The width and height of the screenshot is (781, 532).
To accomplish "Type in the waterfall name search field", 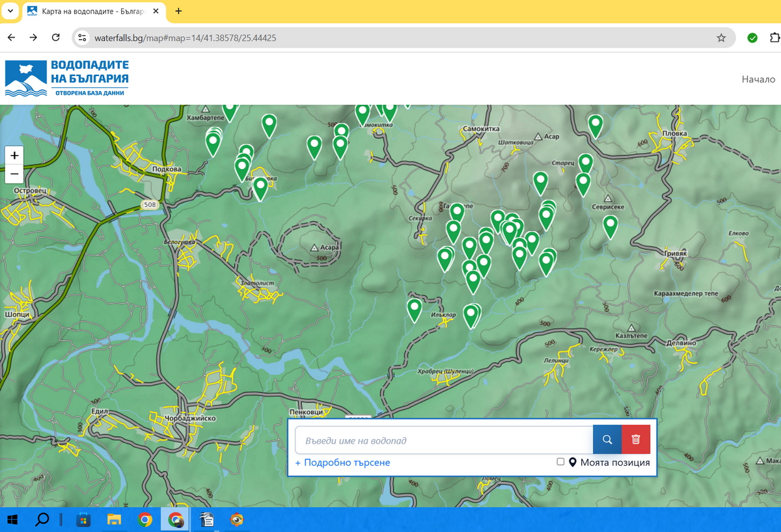I will 444,440.
